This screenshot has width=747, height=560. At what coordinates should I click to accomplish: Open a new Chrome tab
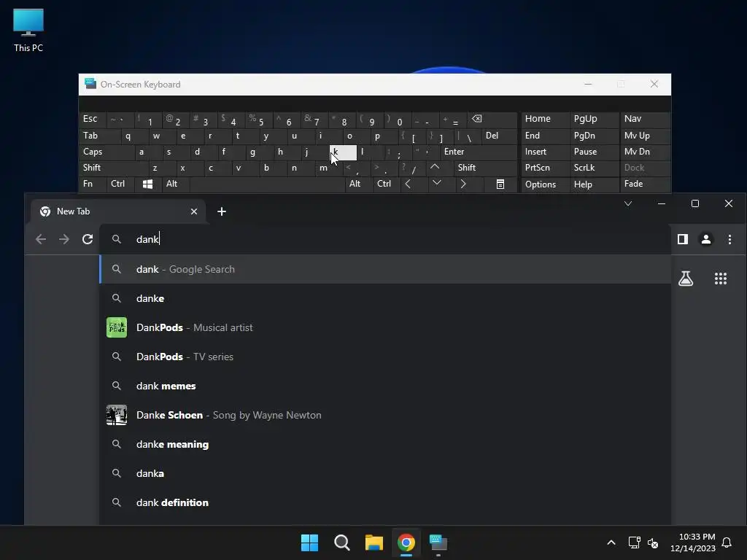[x=222, y=211]
